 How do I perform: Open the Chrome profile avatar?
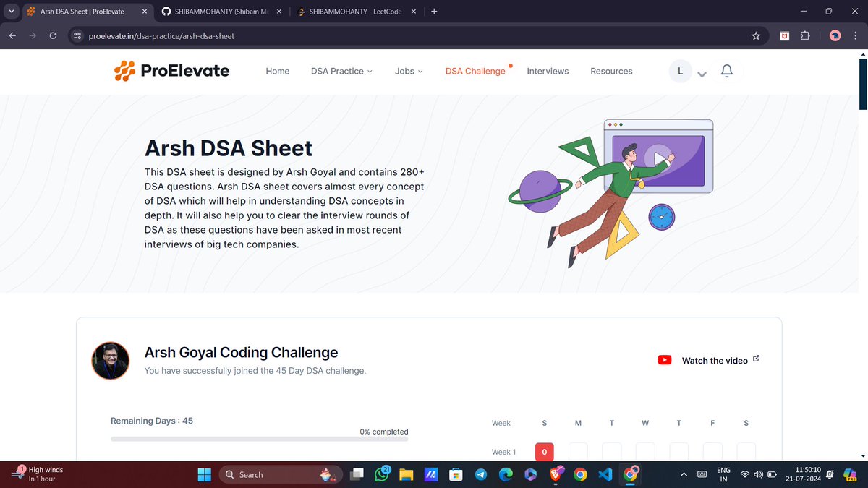[835, 35]
